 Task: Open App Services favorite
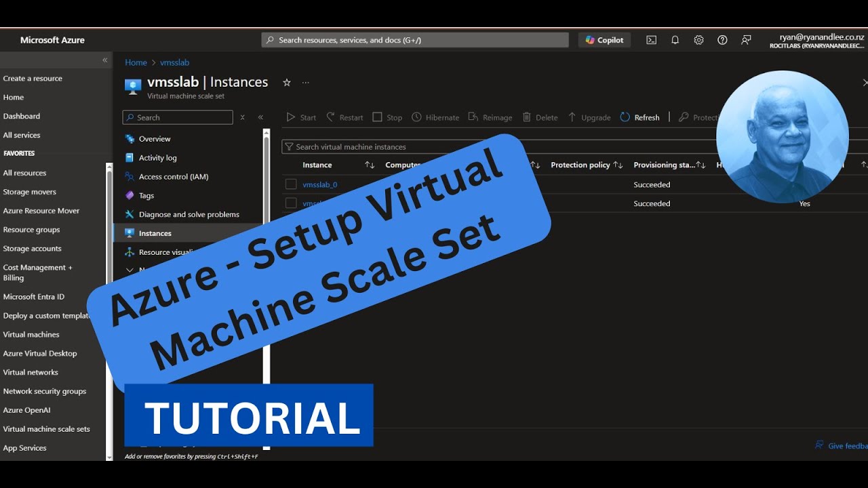(25, 448)
